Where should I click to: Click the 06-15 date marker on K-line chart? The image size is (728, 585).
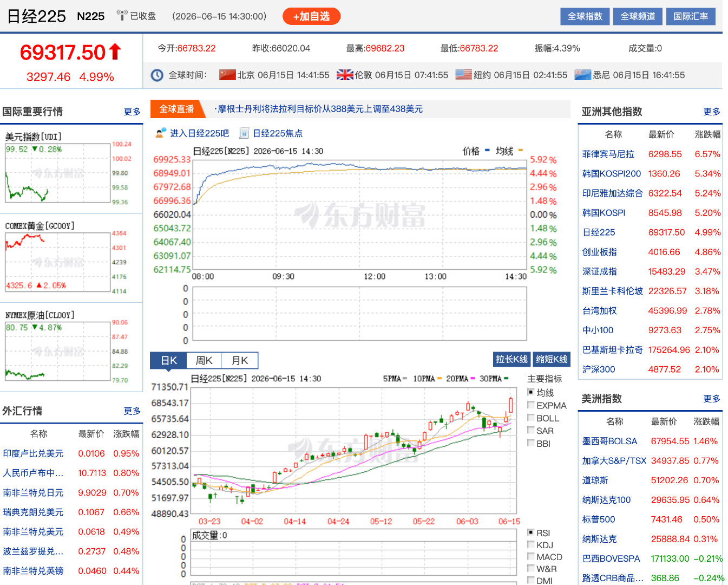coord(509,521)
